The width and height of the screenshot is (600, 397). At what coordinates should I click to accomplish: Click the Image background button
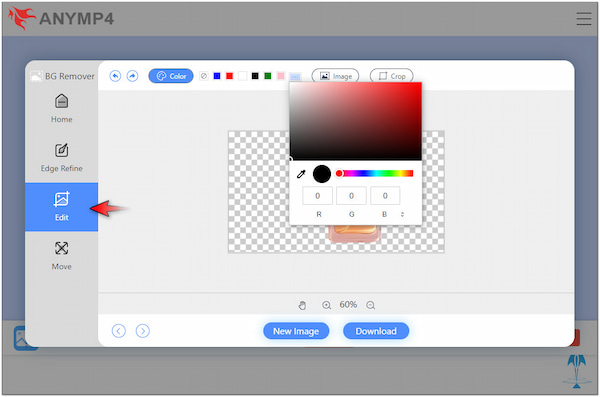pos(335,76)
